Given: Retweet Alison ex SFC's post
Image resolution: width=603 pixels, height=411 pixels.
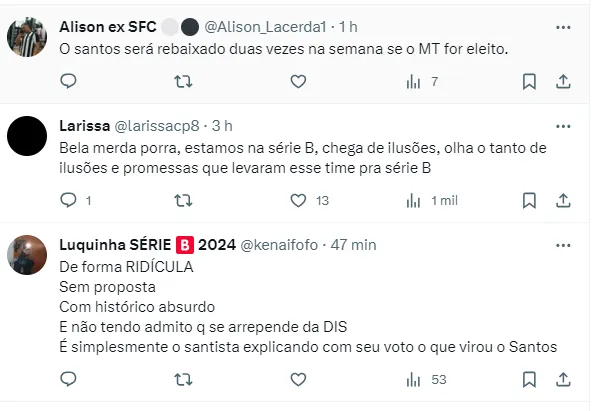Looking at the screenshot, I should click(x=183, y=82).
